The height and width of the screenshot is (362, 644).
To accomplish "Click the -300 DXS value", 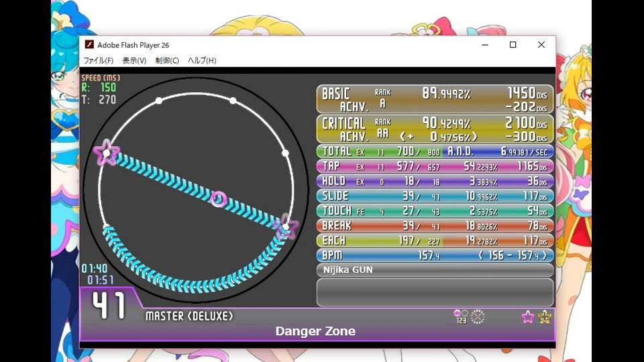I will (526, 136).
